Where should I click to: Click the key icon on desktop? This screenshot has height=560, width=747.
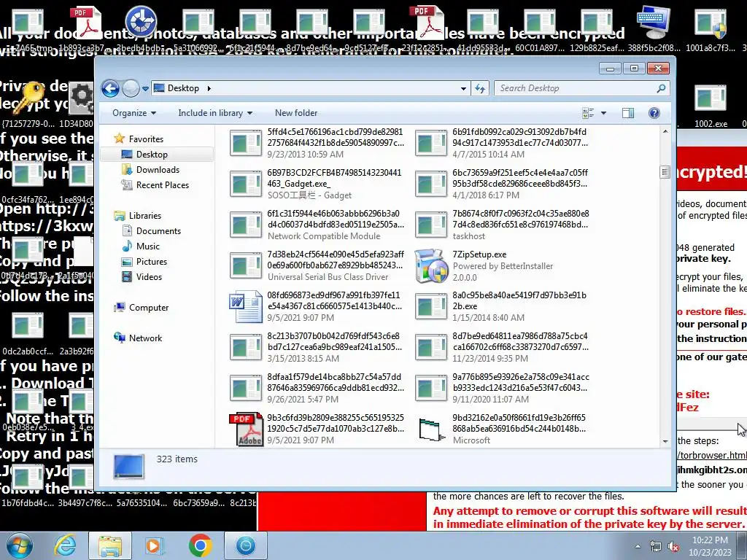point(28,97)
